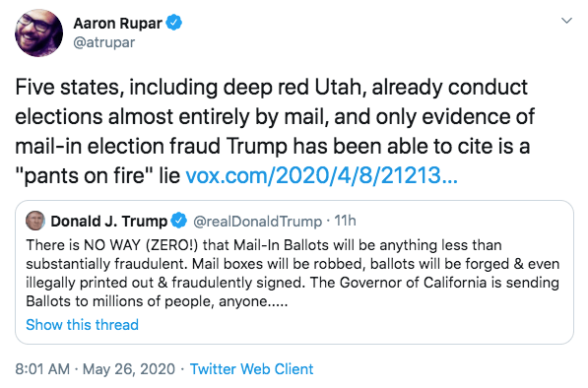
Task: Open the vox.com/2020/4/8/21213 article link
Action: [322, 175]
